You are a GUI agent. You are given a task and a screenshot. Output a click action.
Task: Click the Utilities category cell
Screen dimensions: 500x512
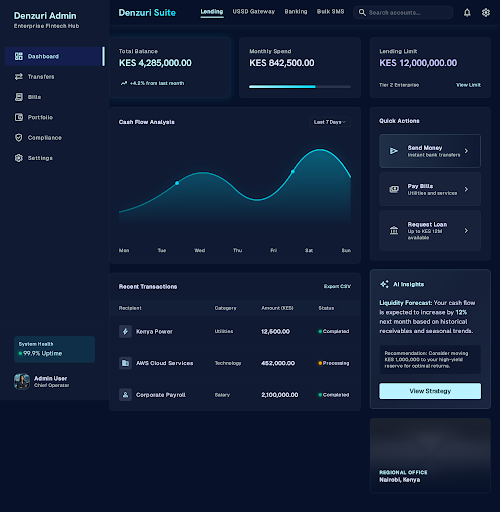pyautogui.click(x=224, y=331)
